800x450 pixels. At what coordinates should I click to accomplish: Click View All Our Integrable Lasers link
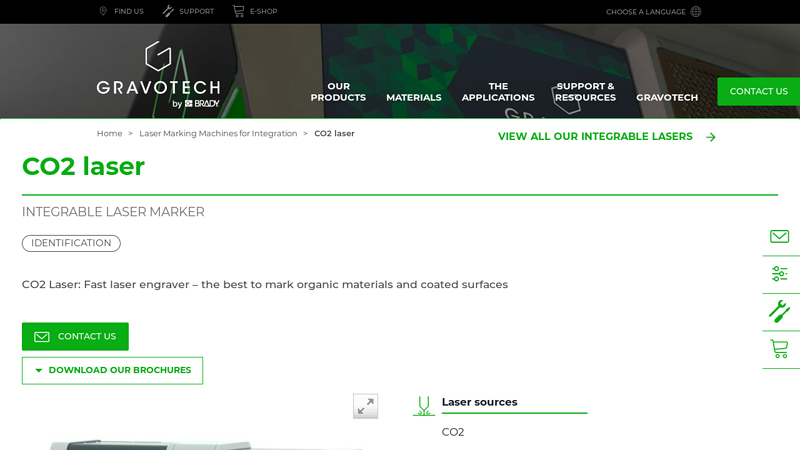(x=595, y=137)
